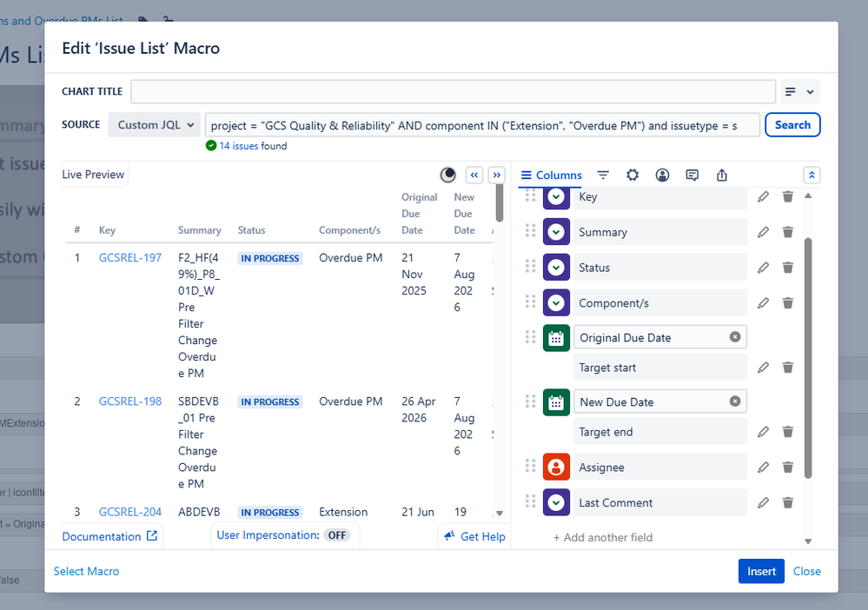Open the filter icon tab

[603, 175]
